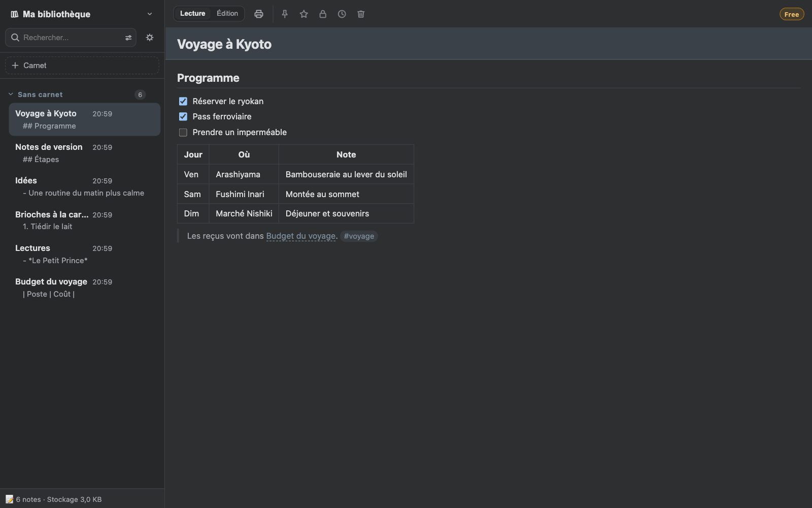The width and height of the screenshot is (812, 508).
Task: Open the Brioches note in the list
Action: (85, 220)
